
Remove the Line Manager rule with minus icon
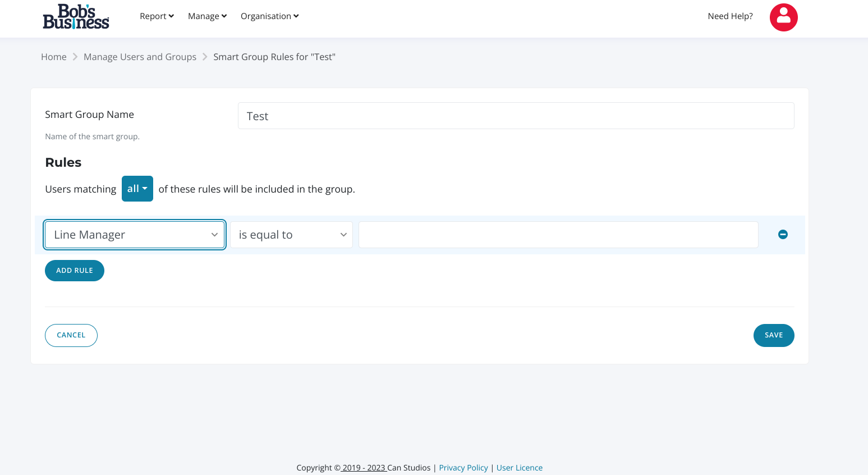[x=783, y=235]
